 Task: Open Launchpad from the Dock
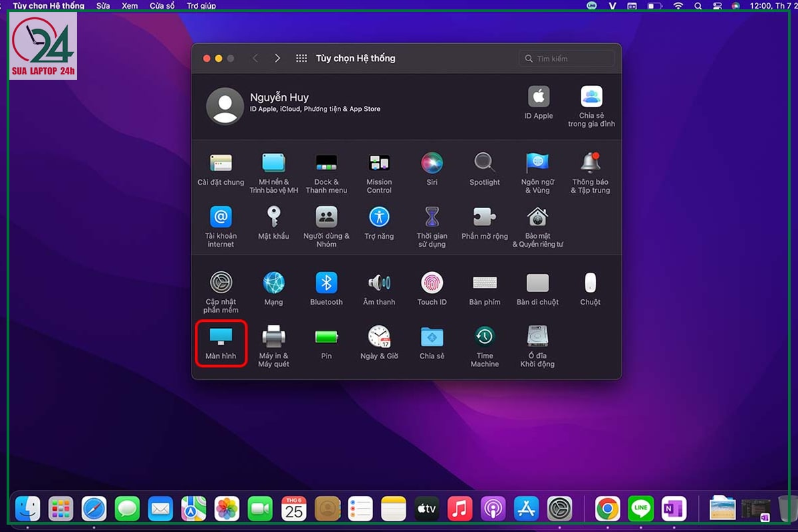point(61,509)
